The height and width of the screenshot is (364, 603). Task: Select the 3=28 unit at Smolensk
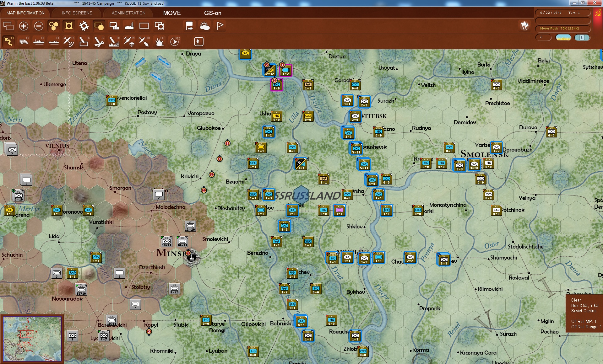(474, 164)
